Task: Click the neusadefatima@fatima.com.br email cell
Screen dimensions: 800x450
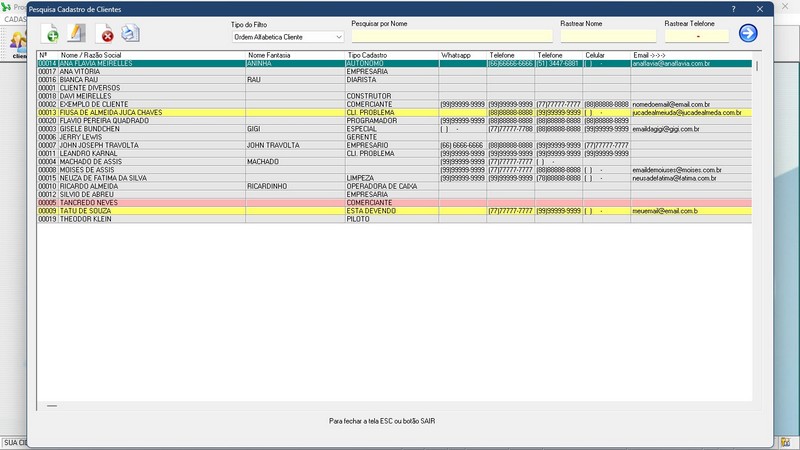Action: (x=691, y=178)
